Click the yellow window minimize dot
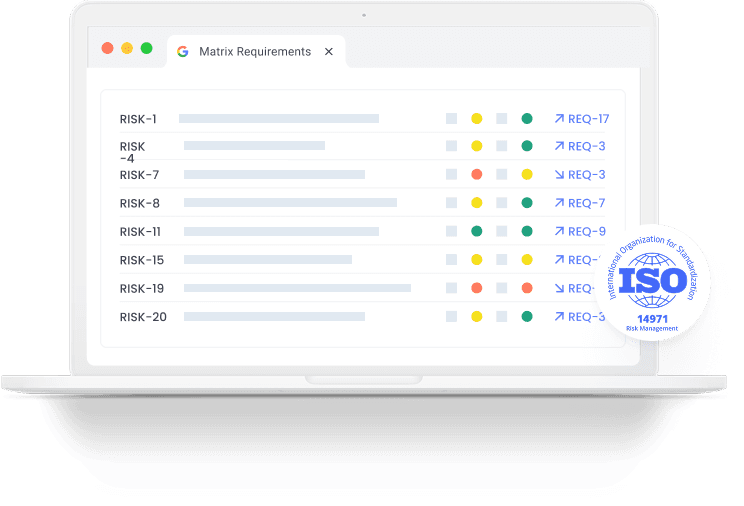The image size is (744, 506). click(127, 48)
